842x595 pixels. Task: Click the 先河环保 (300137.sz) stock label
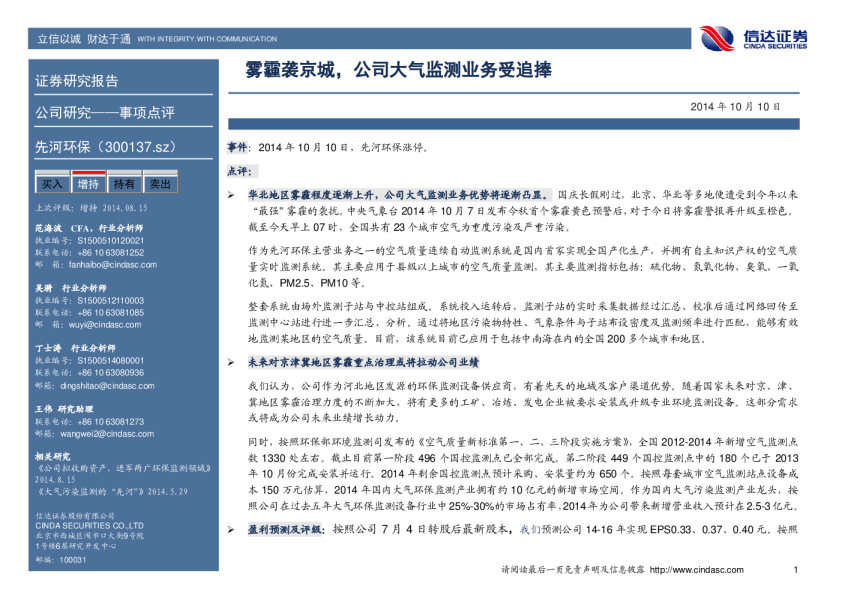tap(105, 147)
